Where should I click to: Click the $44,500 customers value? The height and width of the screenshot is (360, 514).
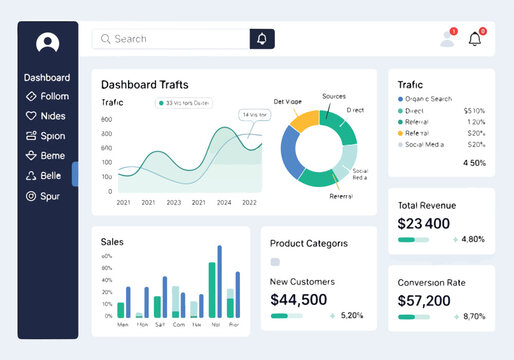coord(299,300)
